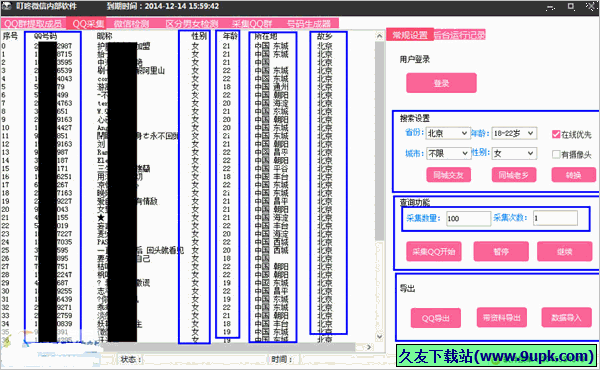Click the list's scroll-down arrow
600x370 pixels.
pos(379,337)
